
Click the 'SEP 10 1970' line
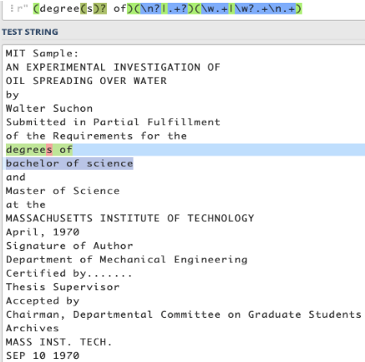[42, 355]
